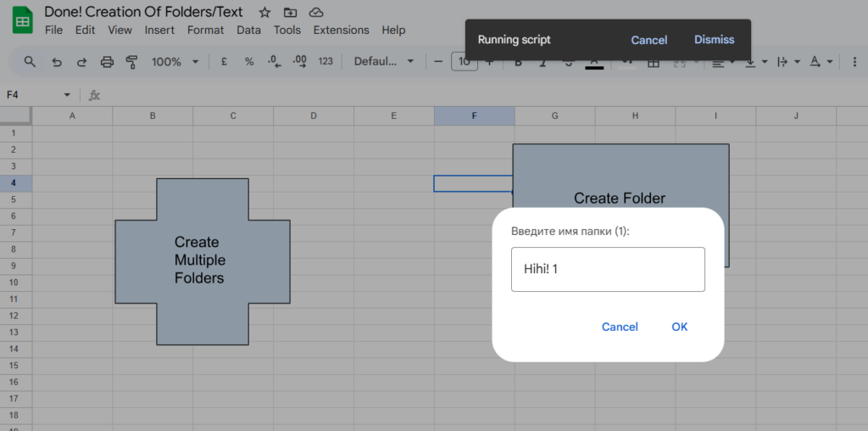Open the Help menu

point(393,30)
